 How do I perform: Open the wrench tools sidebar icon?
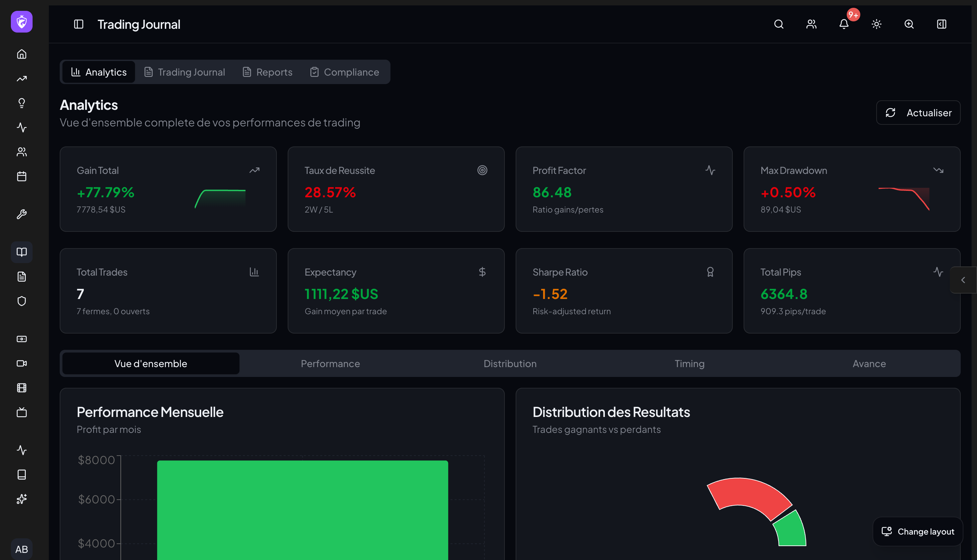click(22, 214)
